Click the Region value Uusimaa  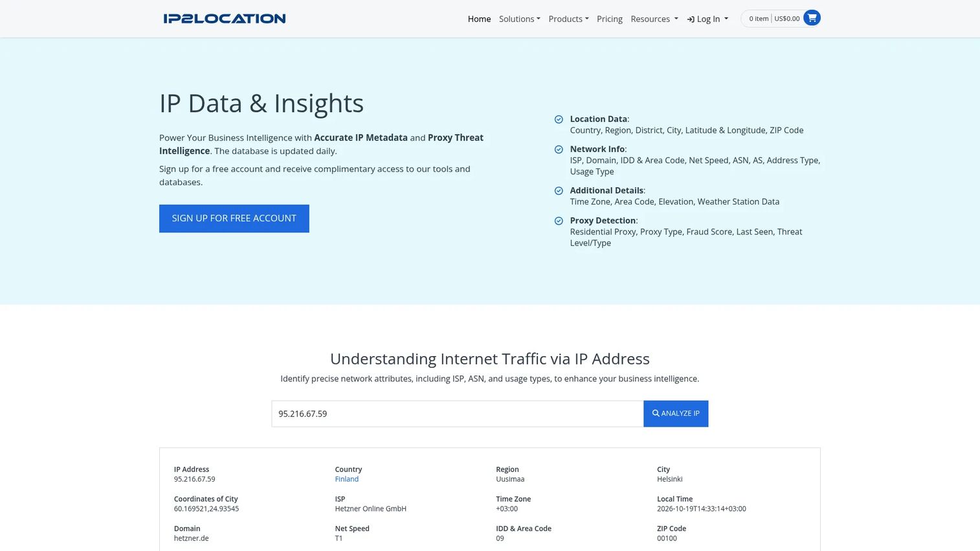pyautogui.click(x=510, y=479)
